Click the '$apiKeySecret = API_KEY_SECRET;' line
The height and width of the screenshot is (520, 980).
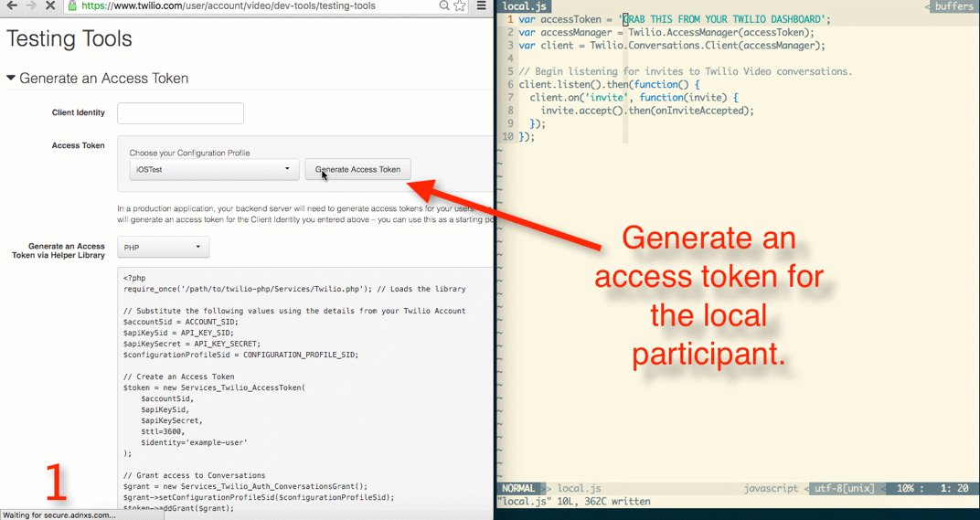[192, 344]
